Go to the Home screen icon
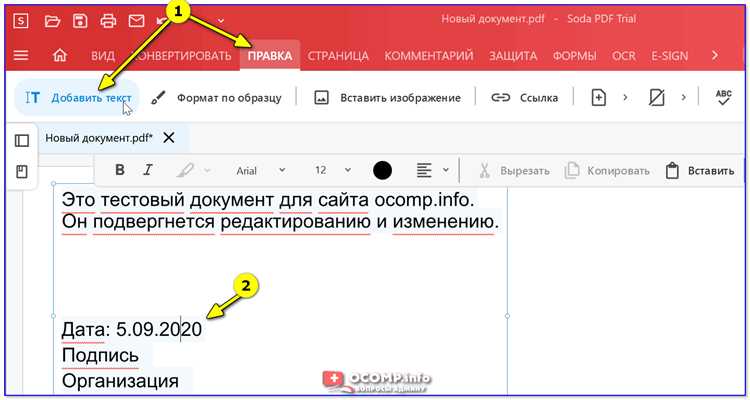 60,56
